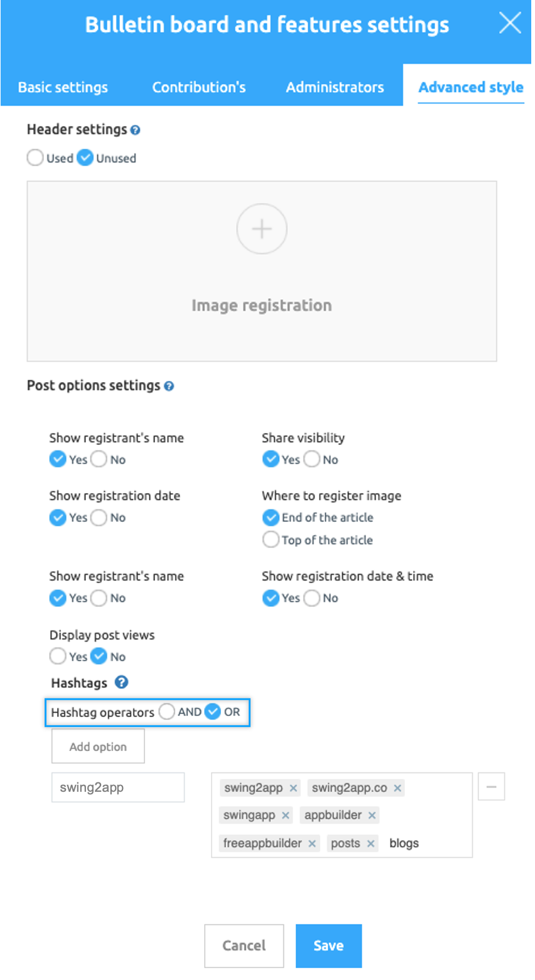The width and height of the screenshot is (535, 980).
Task: Select AND for Hashtag operators
Action: [167, 711]
